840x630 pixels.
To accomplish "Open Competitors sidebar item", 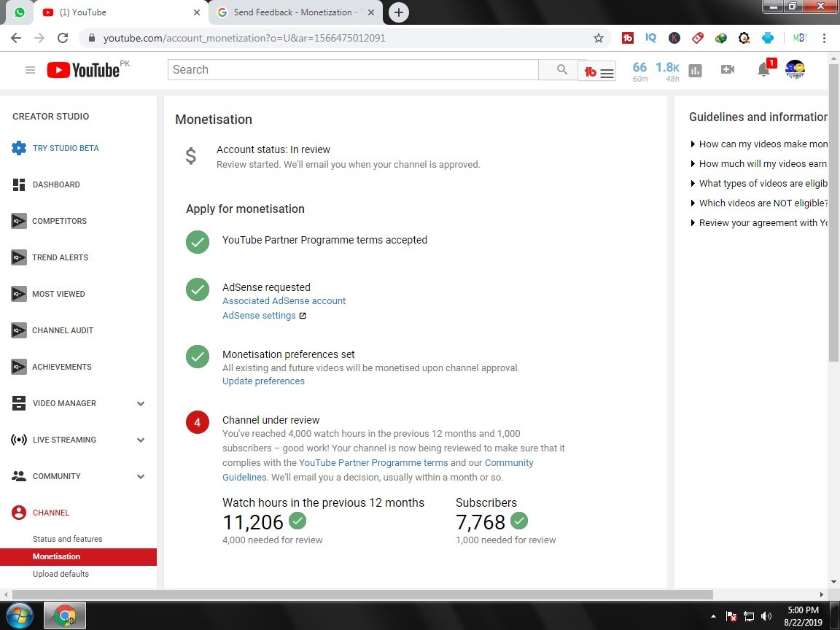I will click(50, 221).
